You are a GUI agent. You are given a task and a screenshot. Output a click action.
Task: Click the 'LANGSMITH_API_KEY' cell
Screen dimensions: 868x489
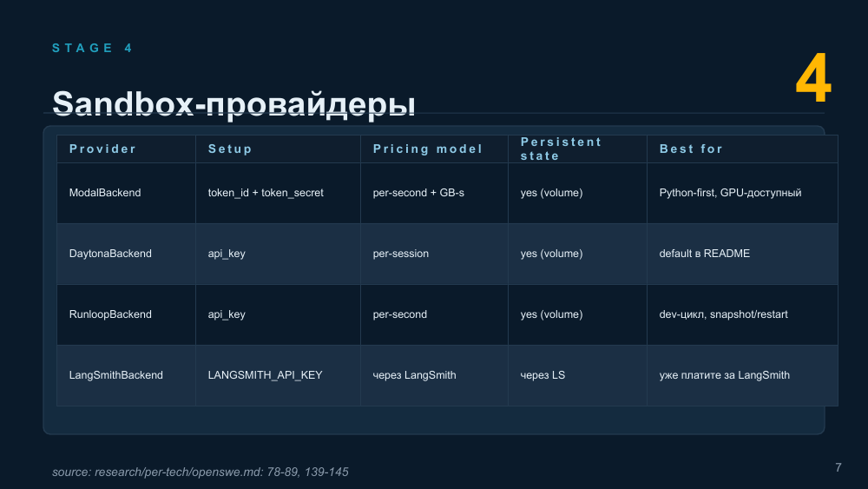point(278,376)
